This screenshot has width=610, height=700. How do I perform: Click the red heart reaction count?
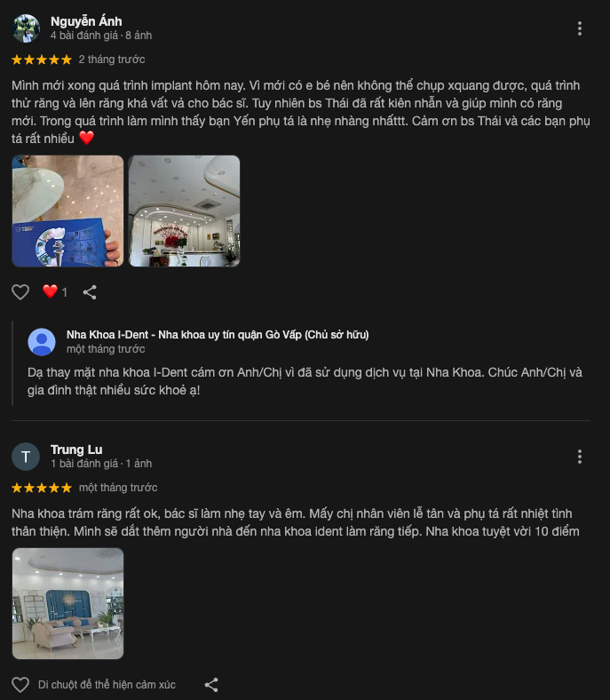tap(55, 292)
